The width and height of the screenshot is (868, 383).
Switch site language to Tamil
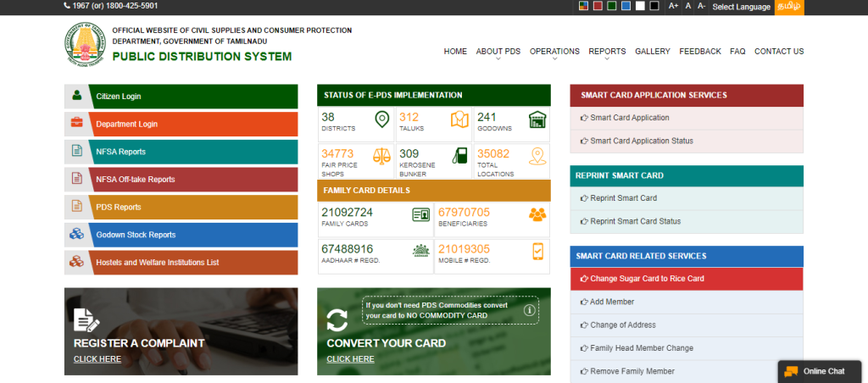tap(789, 7)
